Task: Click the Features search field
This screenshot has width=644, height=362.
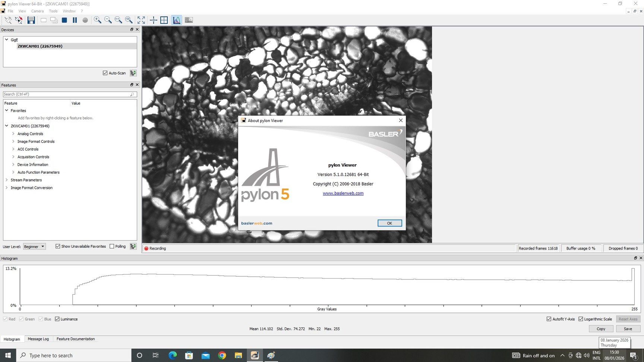Action: click(67, 94)
